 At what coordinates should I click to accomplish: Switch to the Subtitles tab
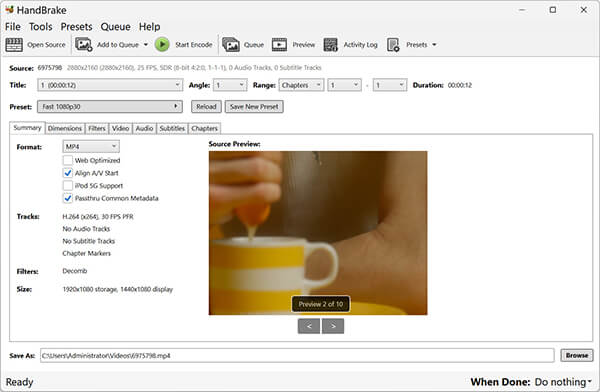(172, 128)
